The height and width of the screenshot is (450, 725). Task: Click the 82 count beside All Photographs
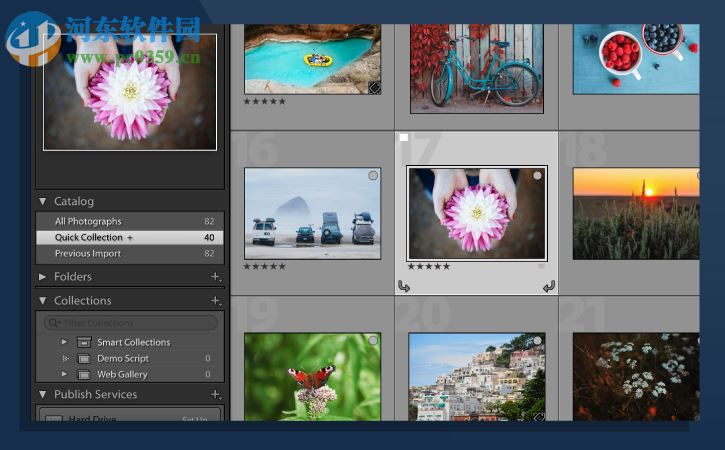209,222
